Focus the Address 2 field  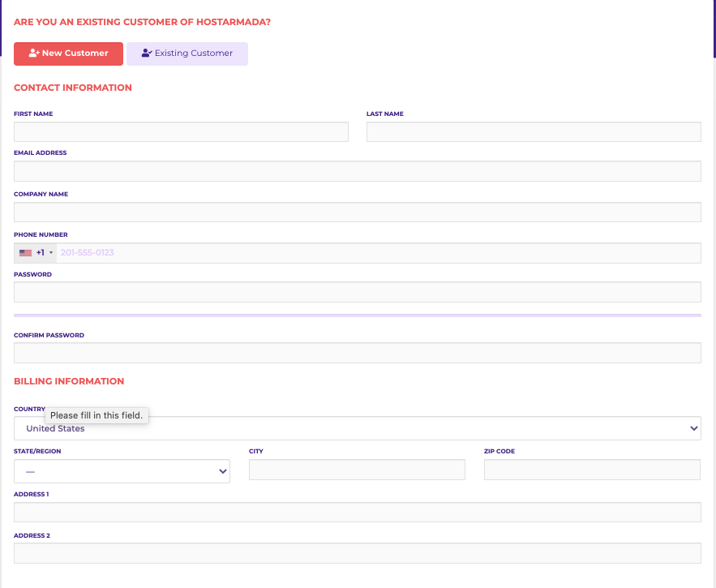[357, 553]
